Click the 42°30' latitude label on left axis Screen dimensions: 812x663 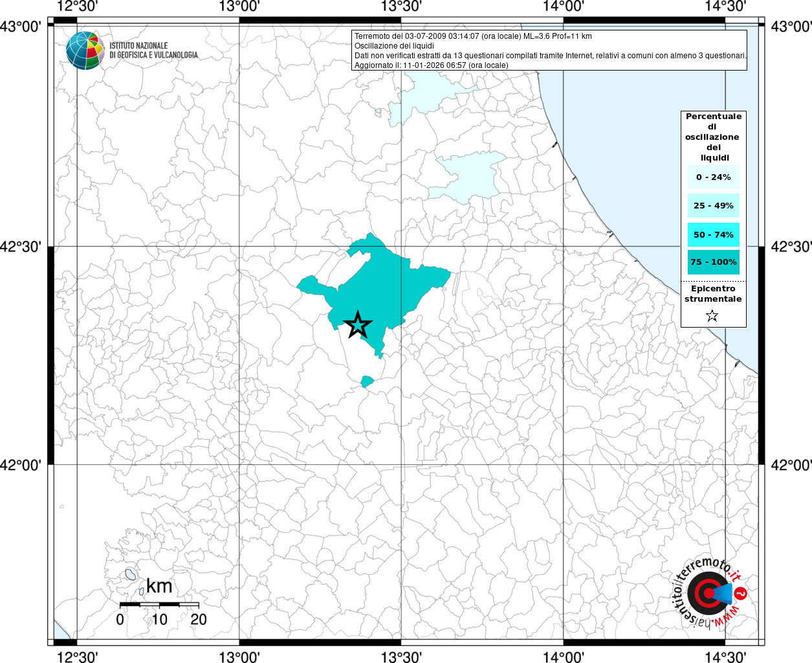coord(21,247)
